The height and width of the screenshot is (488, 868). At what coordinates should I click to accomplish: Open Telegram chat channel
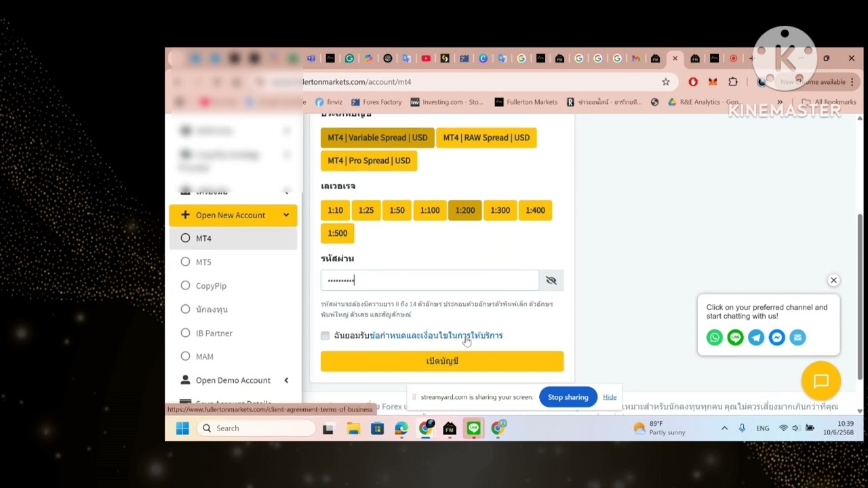point(756,337)
